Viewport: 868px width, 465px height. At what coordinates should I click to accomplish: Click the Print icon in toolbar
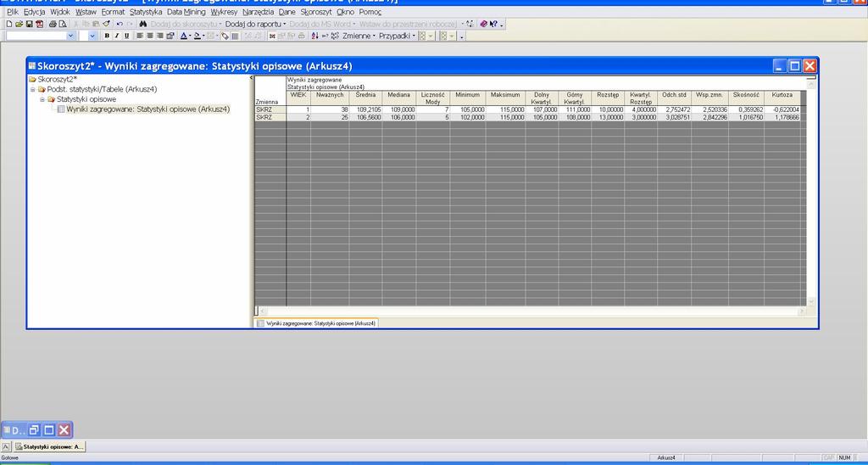click(x=53, y=24)
